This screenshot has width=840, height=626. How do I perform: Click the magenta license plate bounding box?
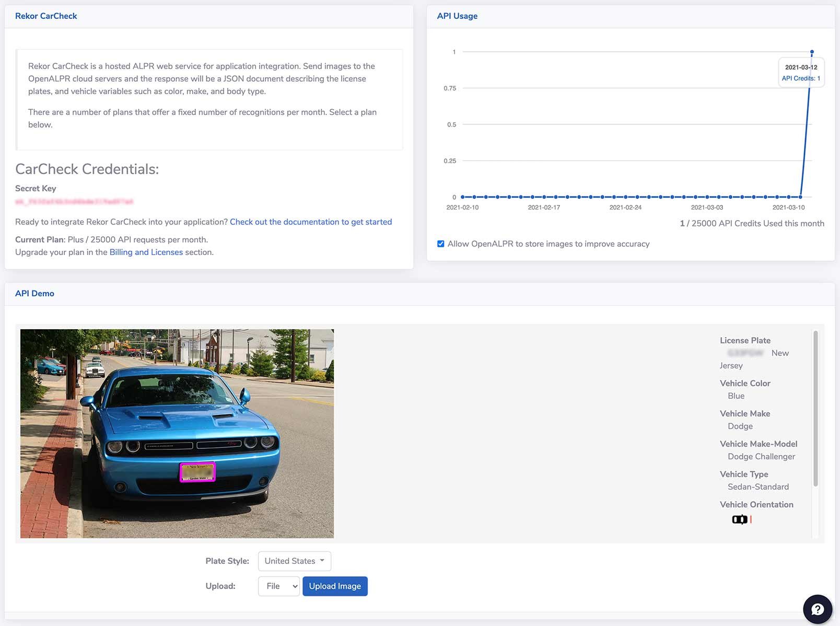(x=197, y=472)
